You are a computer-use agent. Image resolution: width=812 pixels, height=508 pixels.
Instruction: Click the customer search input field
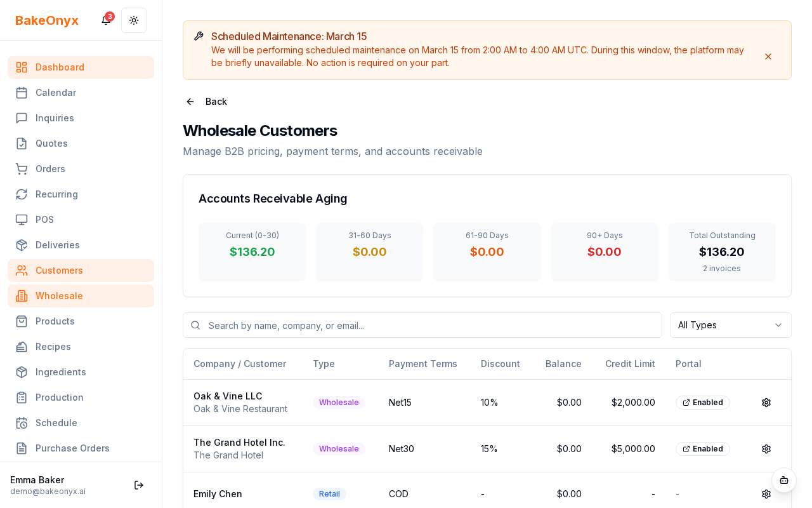click(422, 325)
